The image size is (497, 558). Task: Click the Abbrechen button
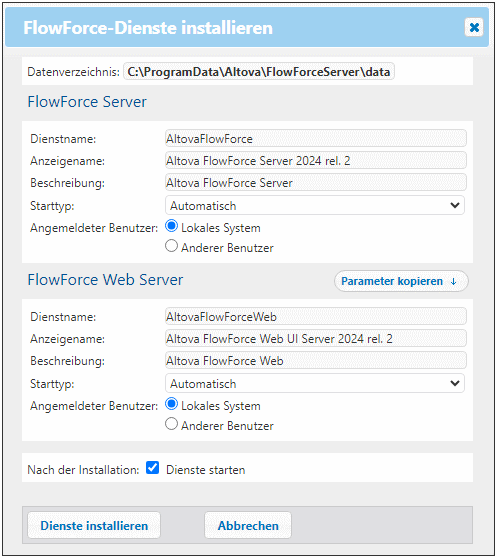point(248,525)
